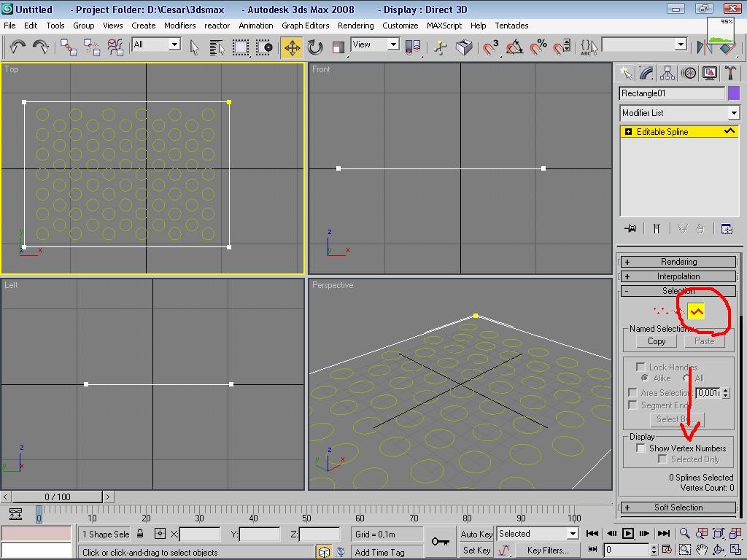
Task: Enable the Area Selection checkbox
Action: coord(632,392)
